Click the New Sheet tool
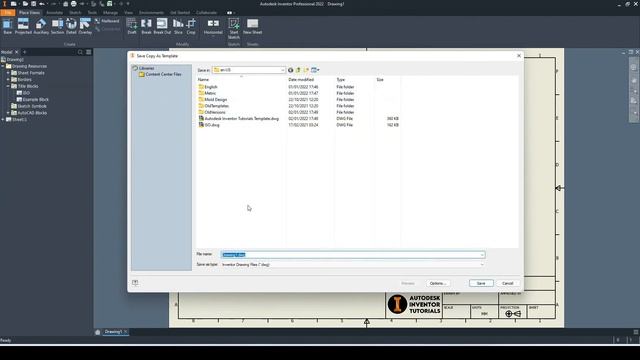This screenshot has height=360, width=640. tap(253, 26)
